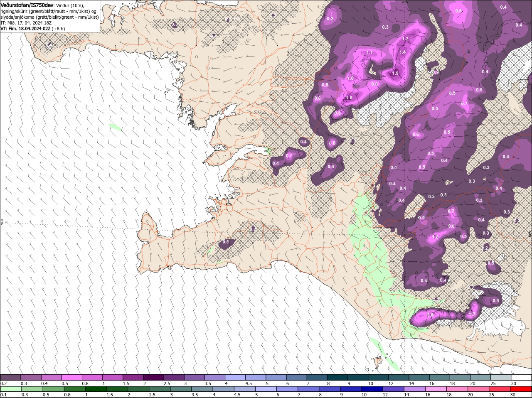Select bottom legend swatch between 0.8 and 1

click(x=75, y=389)
